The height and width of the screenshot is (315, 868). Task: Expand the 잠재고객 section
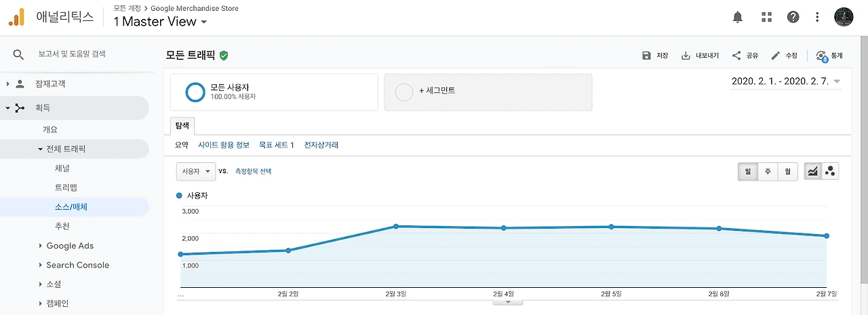click(x=8, y=84)
